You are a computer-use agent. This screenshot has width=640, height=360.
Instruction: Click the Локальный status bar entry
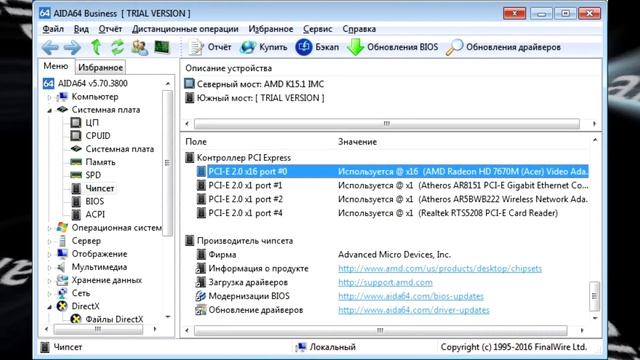tap(326, 347)
